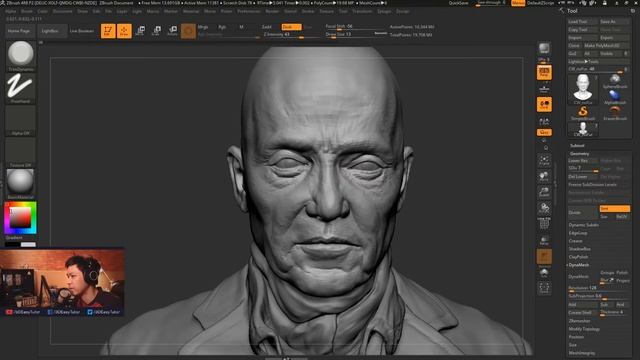Toggle Edit mode button
This screenshot has height=360, width=640.
coord(108,31)
